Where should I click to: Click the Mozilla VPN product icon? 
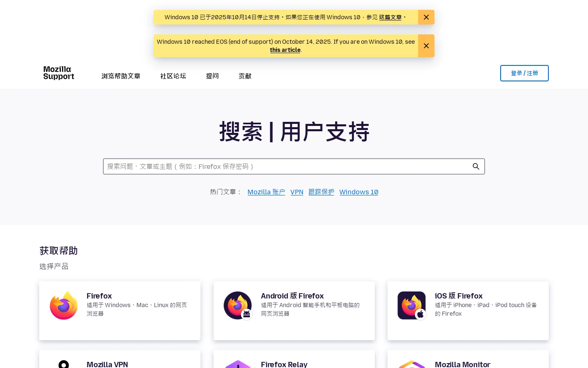tap(64, 364)
